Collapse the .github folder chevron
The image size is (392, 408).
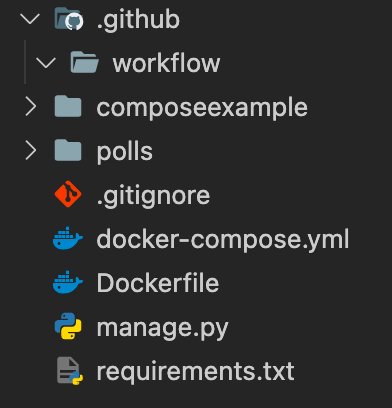[30, 19]
